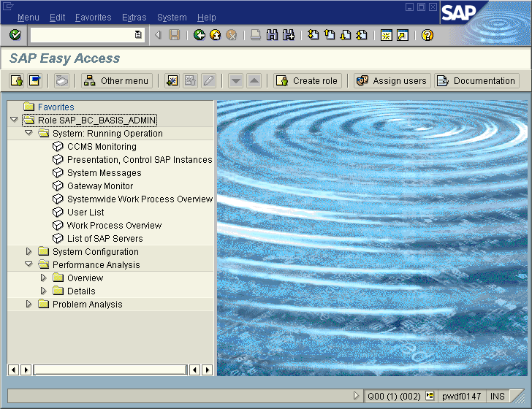The image size is (532, 409).
Task: Collapse the Role SAP_BC_BASIS_ADMIN node
Action: coord(14,120)
